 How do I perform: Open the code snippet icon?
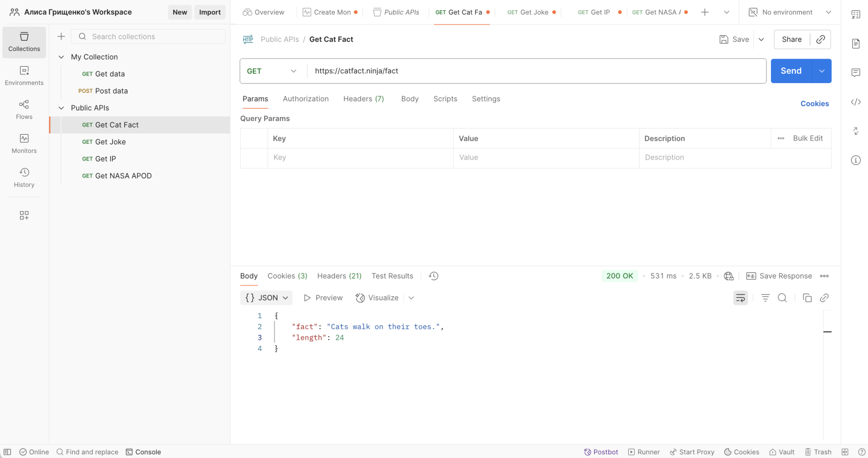pyautogui.click(x=856, y=102)
